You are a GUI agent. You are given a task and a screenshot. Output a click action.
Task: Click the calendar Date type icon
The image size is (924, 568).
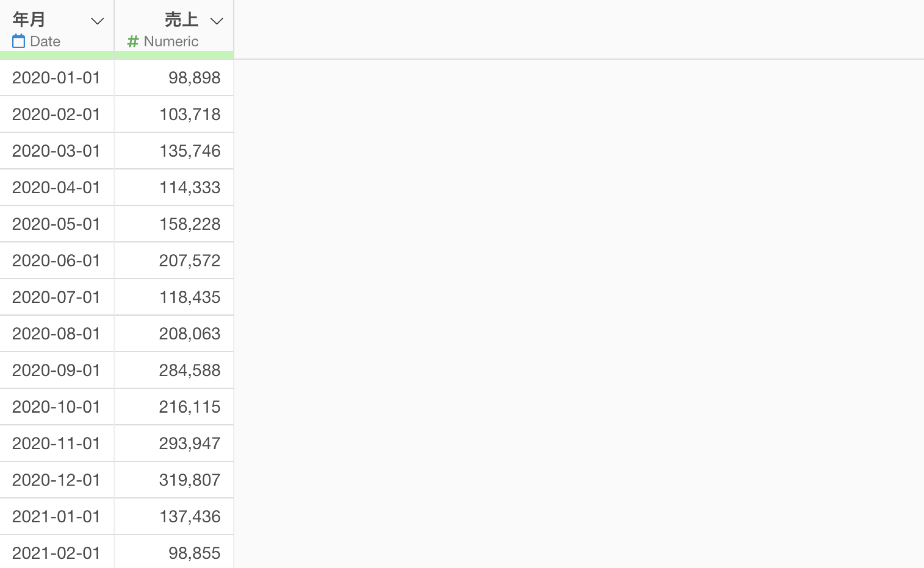18,41
